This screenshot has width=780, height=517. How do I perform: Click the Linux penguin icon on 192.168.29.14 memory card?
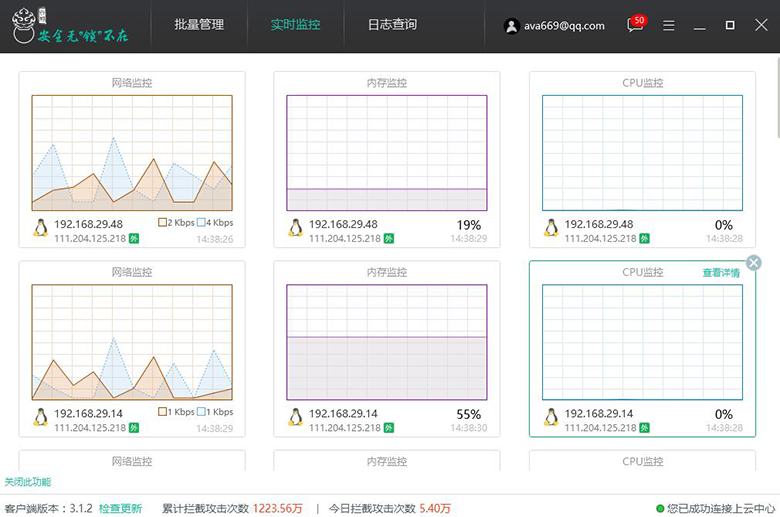[x=295, y=417]
